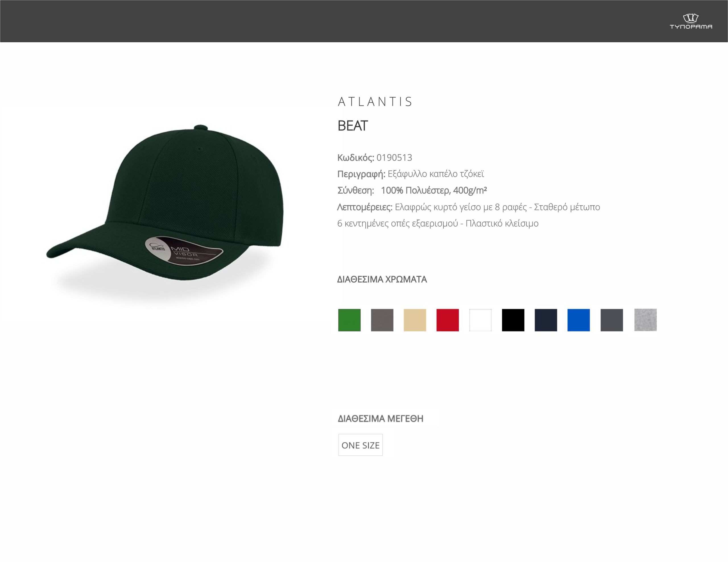Pick the beige color swatch
This screenshot has width=728, height=562.
pyautogui.click(x=415, y=320)
